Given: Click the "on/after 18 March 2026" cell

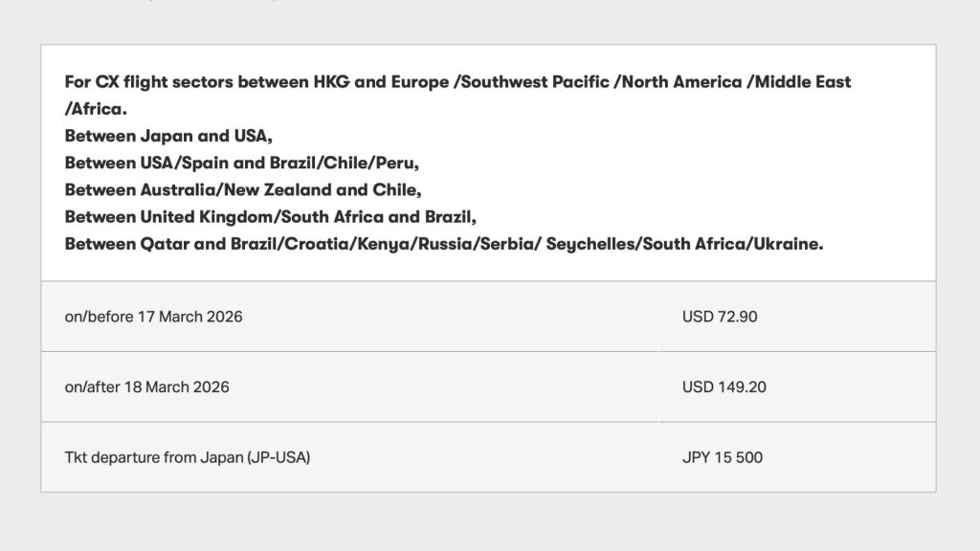Looking at the screenshot, I should tap(146, 387).
